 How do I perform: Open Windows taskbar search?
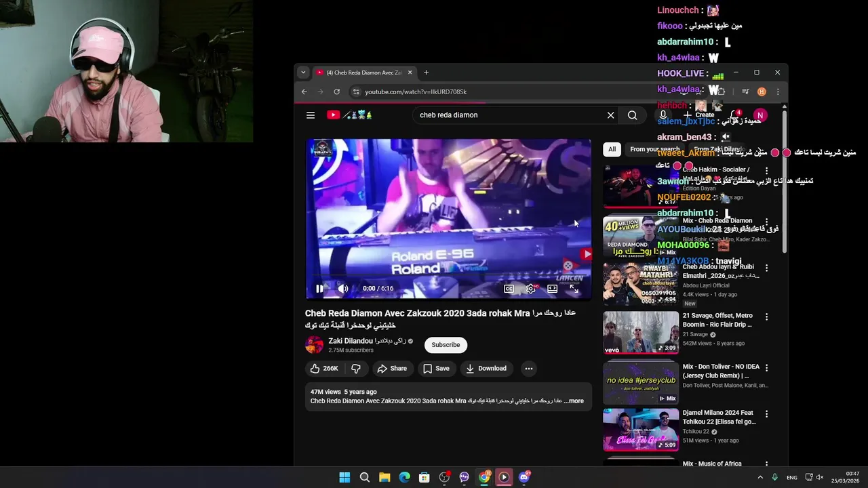click(365, 477)
